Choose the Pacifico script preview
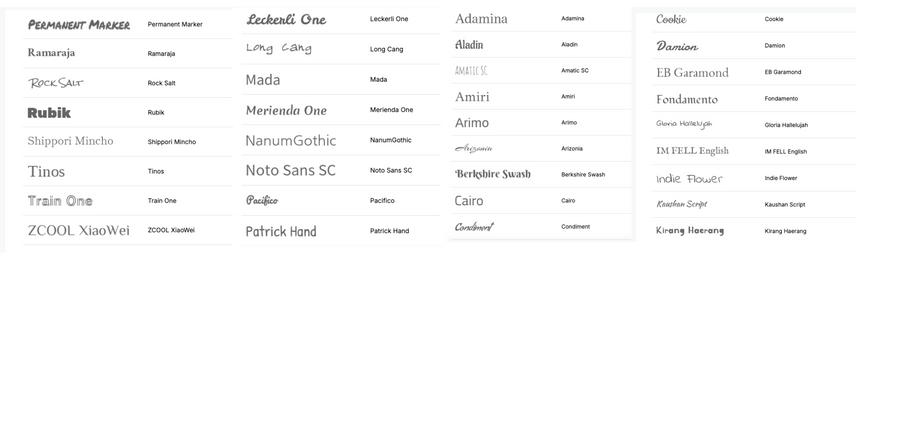Screen dimensions: 900x439 [x=262, y=200]
